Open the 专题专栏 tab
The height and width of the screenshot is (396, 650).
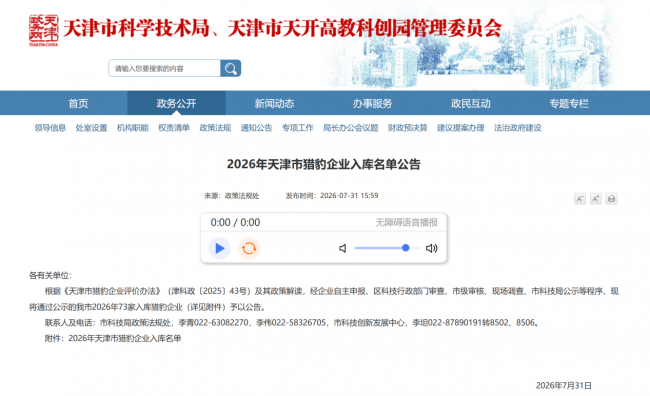(569, 103)
